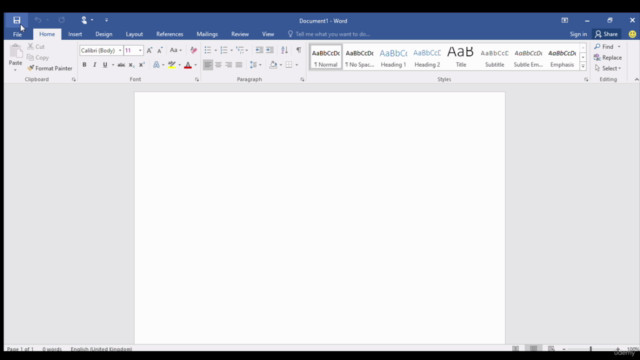Click the Borders icon
The height and width of the screenshot is (360, 640).
point(289,65)
